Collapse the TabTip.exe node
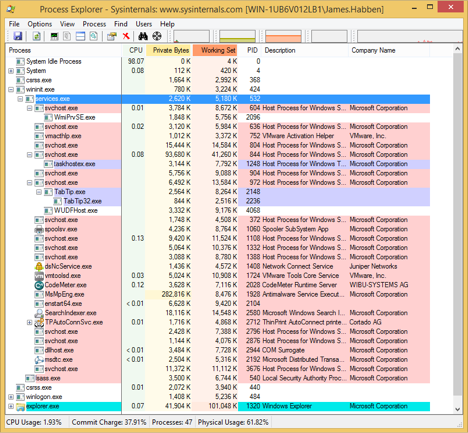 pyautogui.click(x=39, y=192)
